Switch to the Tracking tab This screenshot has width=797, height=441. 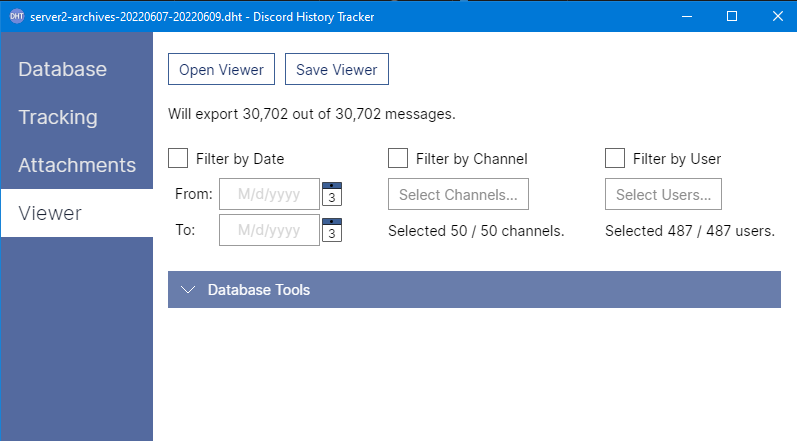(76, 117)
